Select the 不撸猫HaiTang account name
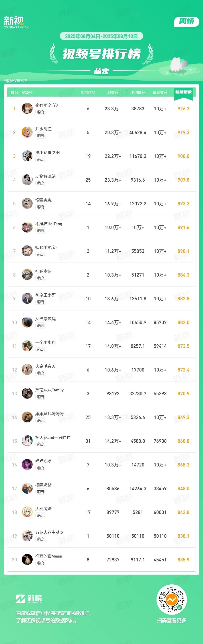This screenshot has height=644, width=203. click(49, 224)
